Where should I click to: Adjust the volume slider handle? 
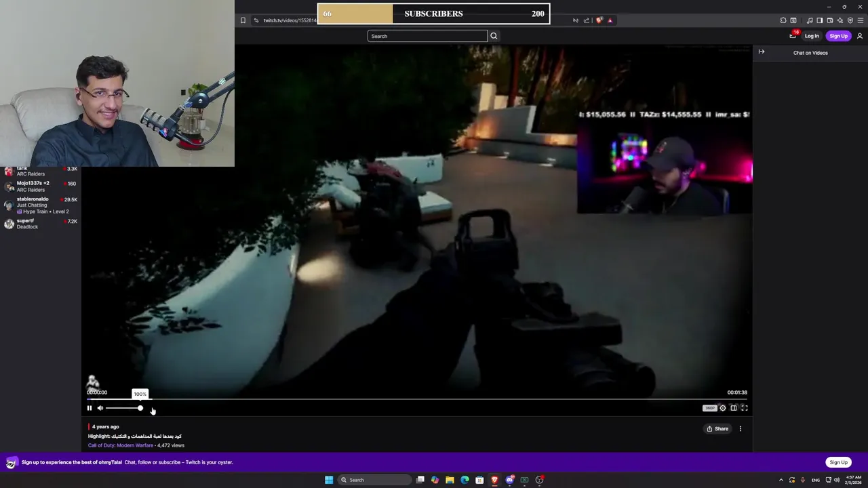140,408
